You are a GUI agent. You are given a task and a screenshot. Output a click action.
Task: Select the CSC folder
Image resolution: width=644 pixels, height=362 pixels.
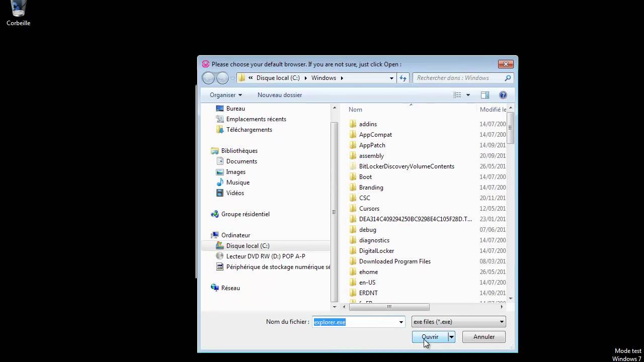(x=364, y=198)
